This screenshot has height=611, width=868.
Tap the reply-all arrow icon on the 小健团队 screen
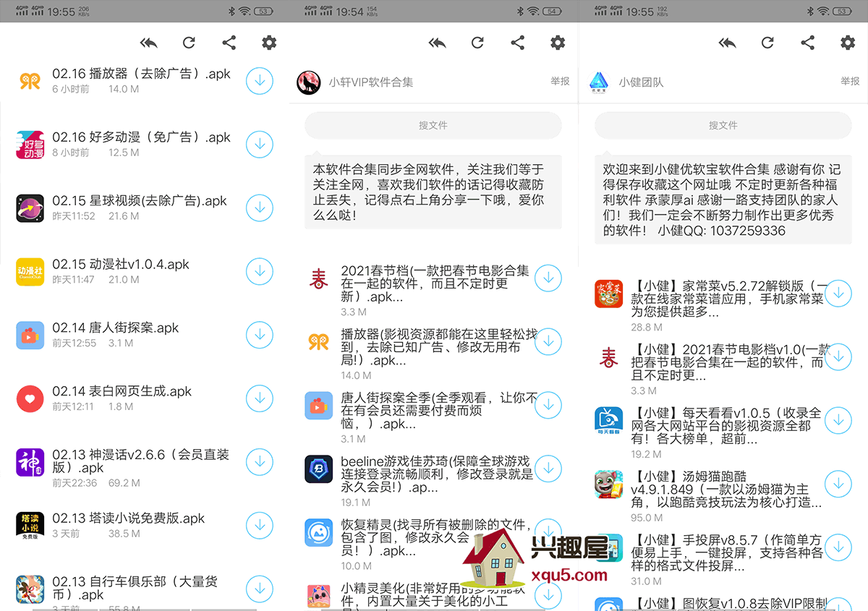[x=728, y=43]
